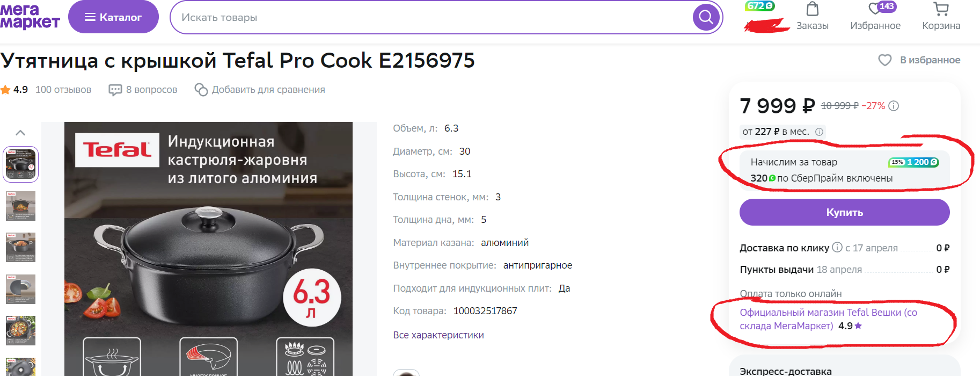Click the compare circles icon
Image resolution: width=980 pixels, height=376 pixels.
201,90
